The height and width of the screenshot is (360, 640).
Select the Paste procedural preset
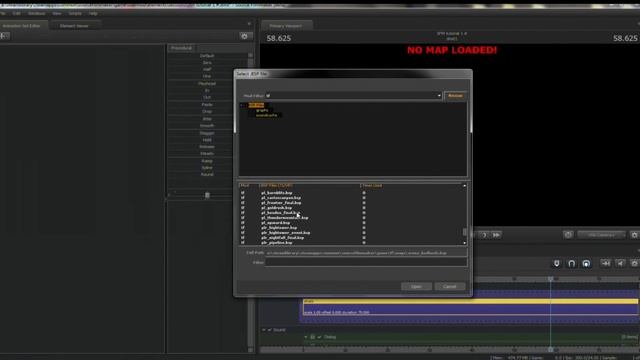point(207,104)
